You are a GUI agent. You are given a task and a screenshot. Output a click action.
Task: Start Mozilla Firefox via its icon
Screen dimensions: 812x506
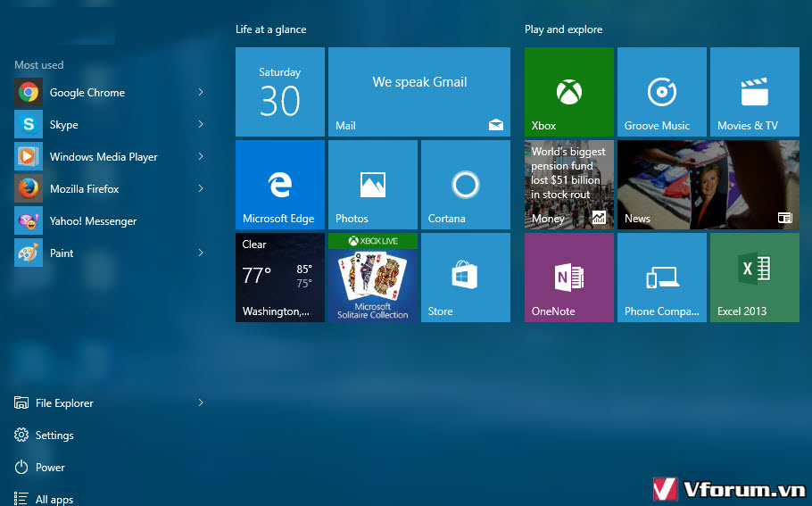click(29, 188)
